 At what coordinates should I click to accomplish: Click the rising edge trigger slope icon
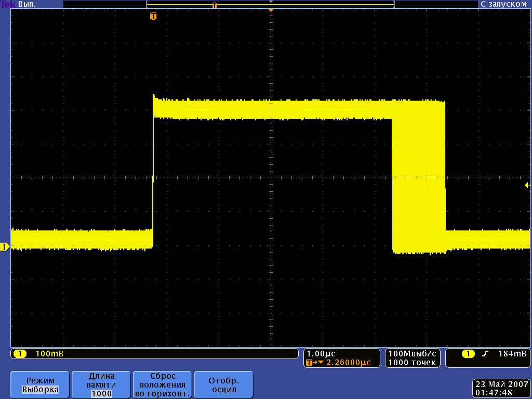[485, 354]
